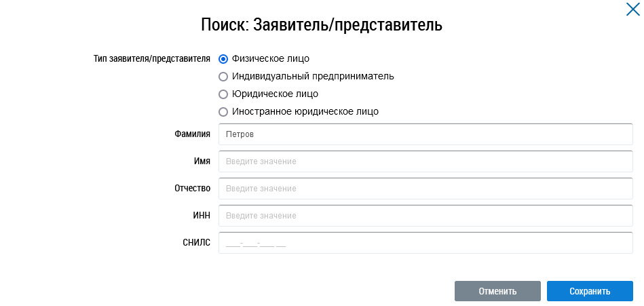Close the search dialog with the X icon
Screen dimensions: 644x306
click(632, 9)
